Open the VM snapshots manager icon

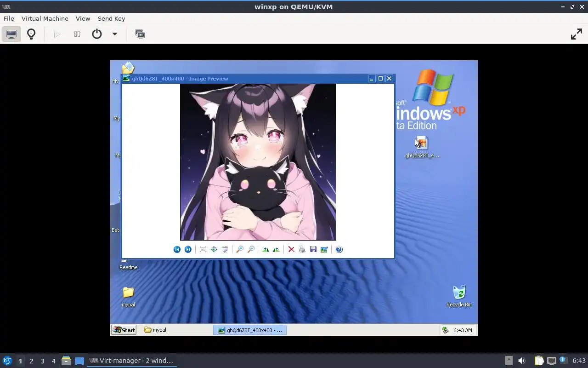(140, 34)
